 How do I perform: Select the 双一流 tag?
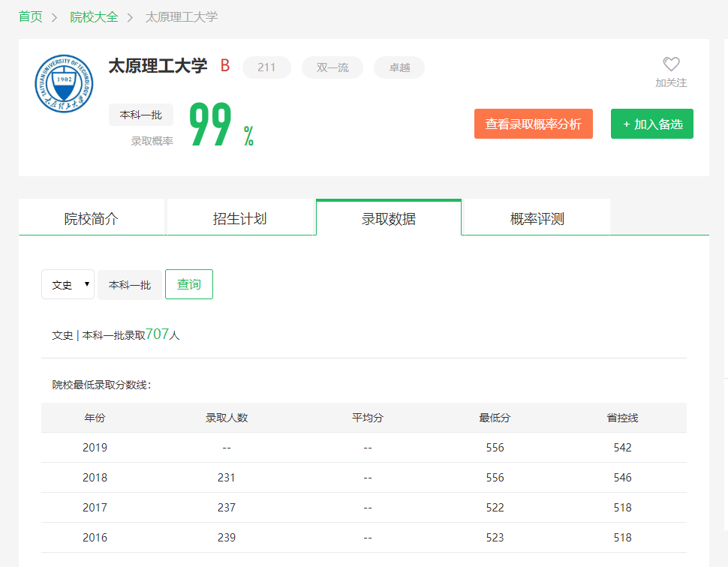click(x=332, y=67)
